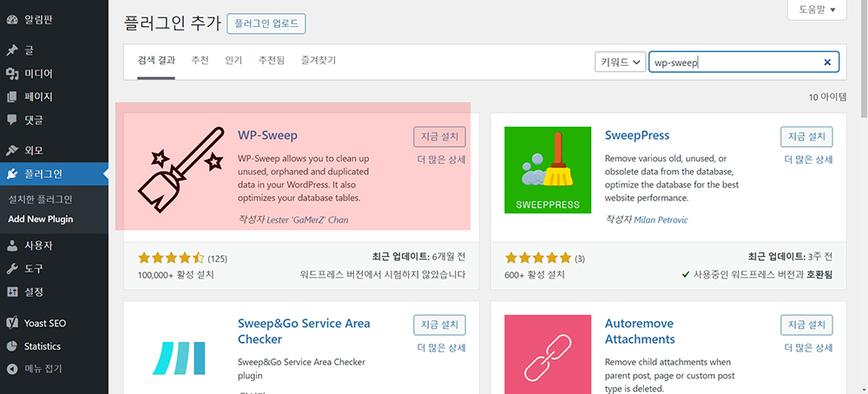Click the Statistics pie chart icon

click(x=12, y=346)
